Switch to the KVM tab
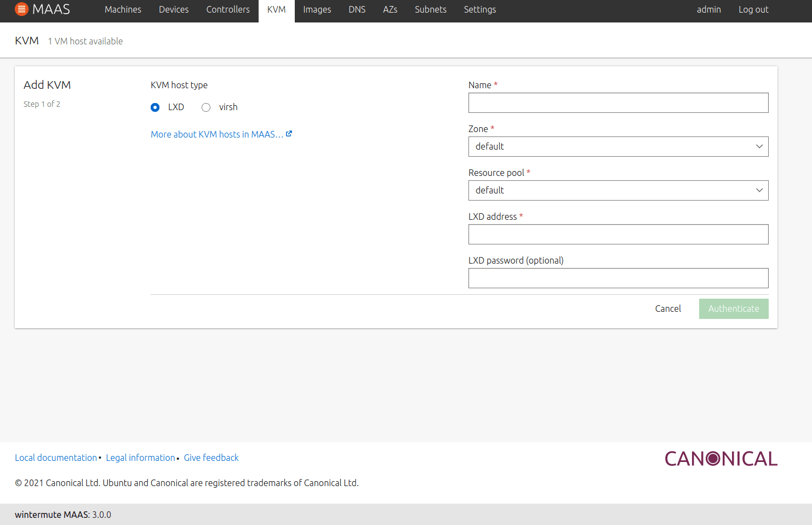This screenshot has height=525, width=812. (277, 10)
